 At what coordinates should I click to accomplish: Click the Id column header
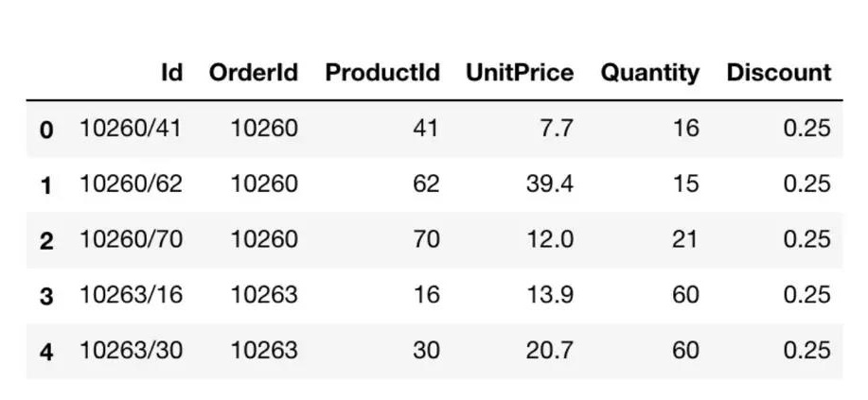pyautogui.click(x=171, y=73)
